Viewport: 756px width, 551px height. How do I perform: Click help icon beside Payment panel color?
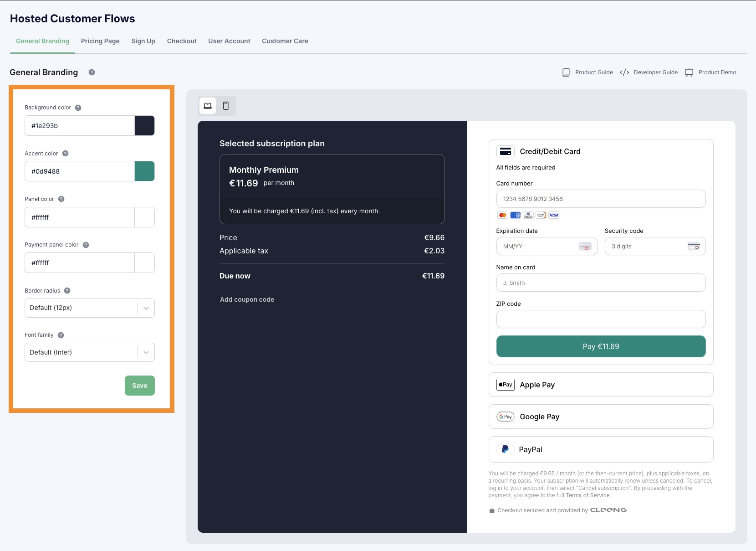coord(86,245)
